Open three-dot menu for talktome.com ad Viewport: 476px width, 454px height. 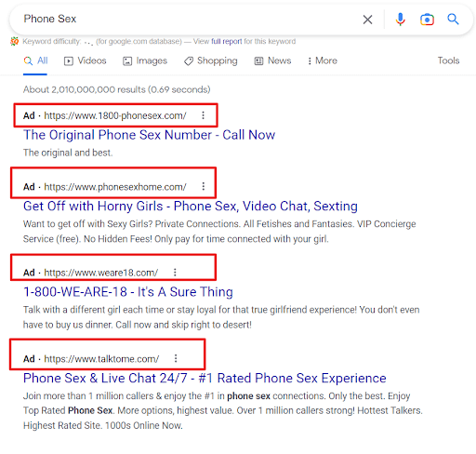[x=176, y=358]
